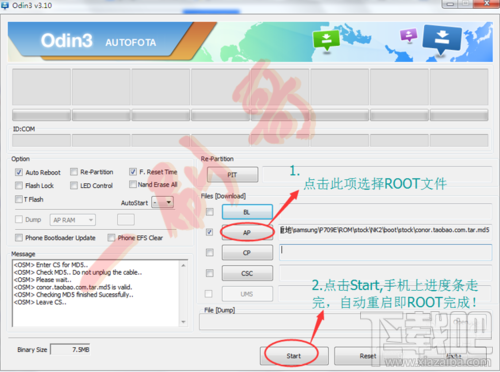Click the purple download bubble icon in banner
The image size is (500, 372).
click(x=409, y=35)
